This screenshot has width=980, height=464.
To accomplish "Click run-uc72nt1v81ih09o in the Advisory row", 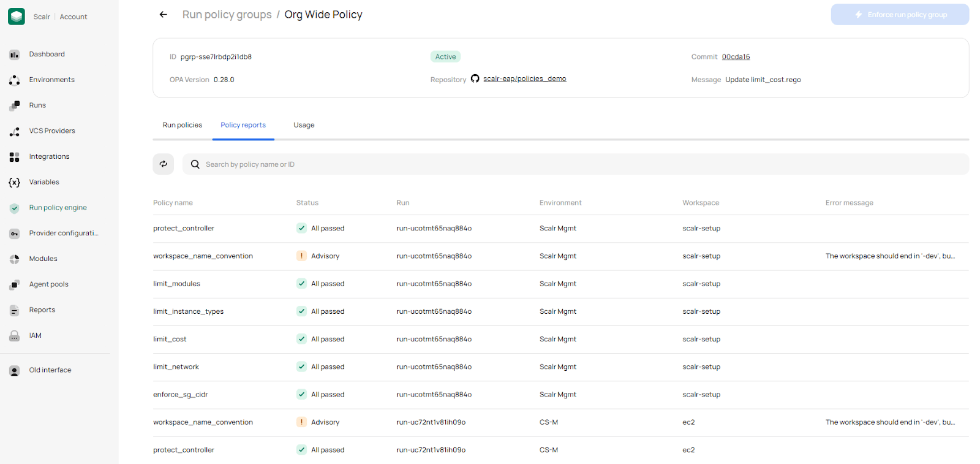I will click(x=431, y=422).
